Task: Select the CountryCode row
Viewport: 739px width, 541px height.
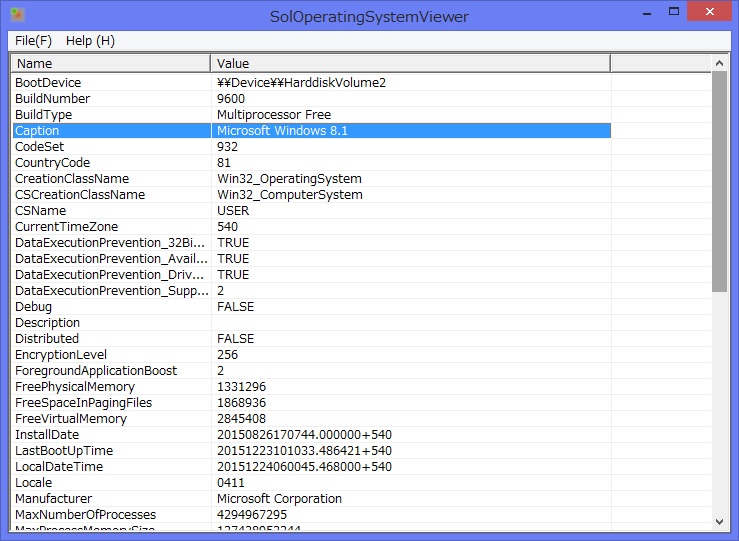Action: [x=312, y=163]
